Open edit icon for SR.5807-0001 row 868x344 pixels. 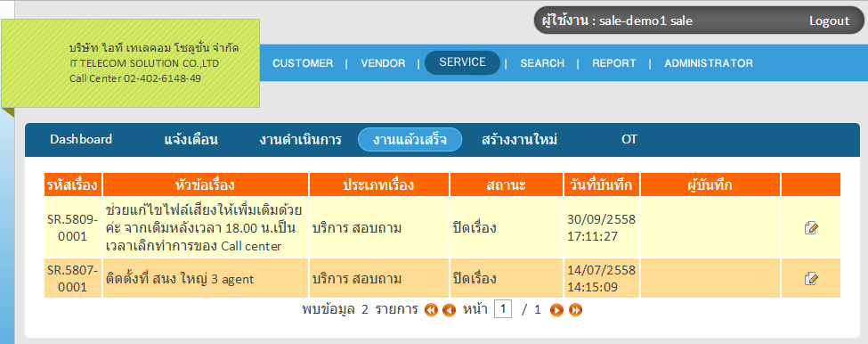[811, 278]
